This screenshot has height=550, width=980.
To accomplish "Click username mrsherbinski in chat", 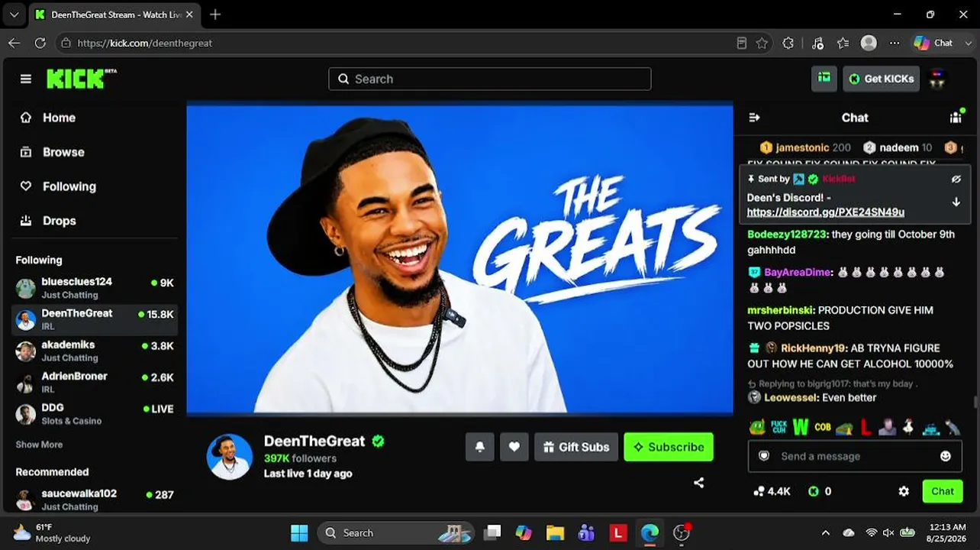I will point(781,310).
